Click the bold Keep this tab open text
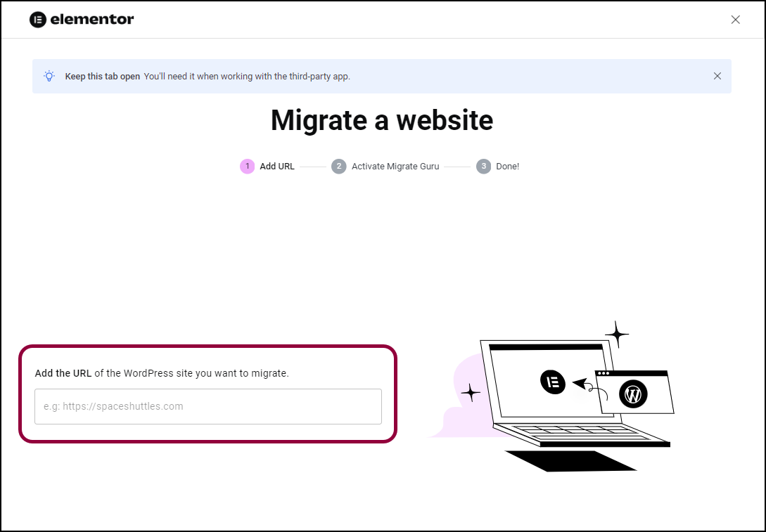This screenshot has width=766, height=532. click(x=103, y=77)
